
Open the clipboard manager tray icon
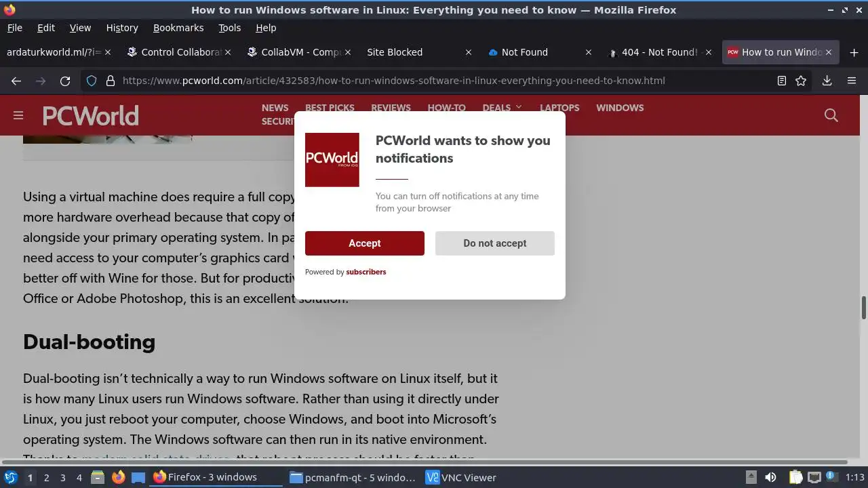(796, 478)
